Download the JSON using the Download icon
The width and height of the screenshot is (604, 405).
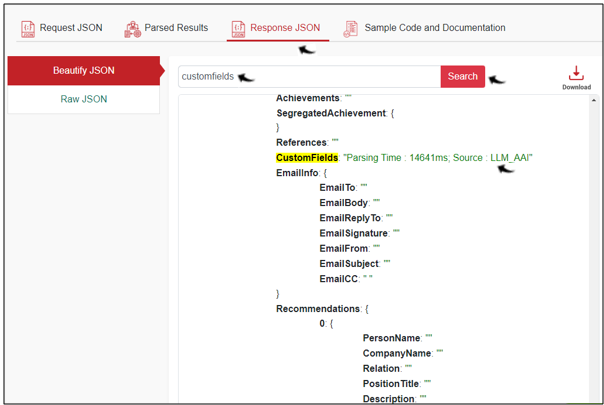coord(576,75)
